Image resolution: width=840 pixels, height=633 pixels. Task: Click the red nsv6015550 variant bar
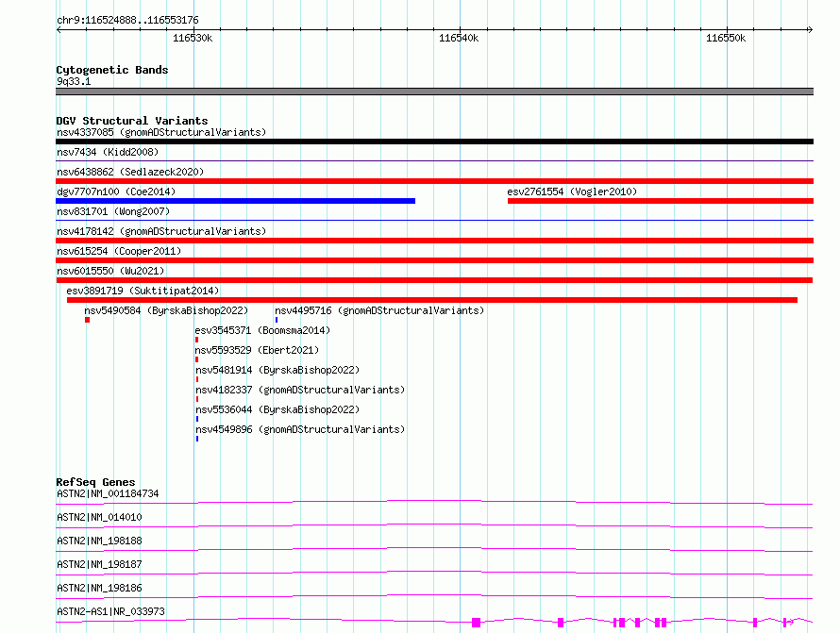[x=434, y=280]
